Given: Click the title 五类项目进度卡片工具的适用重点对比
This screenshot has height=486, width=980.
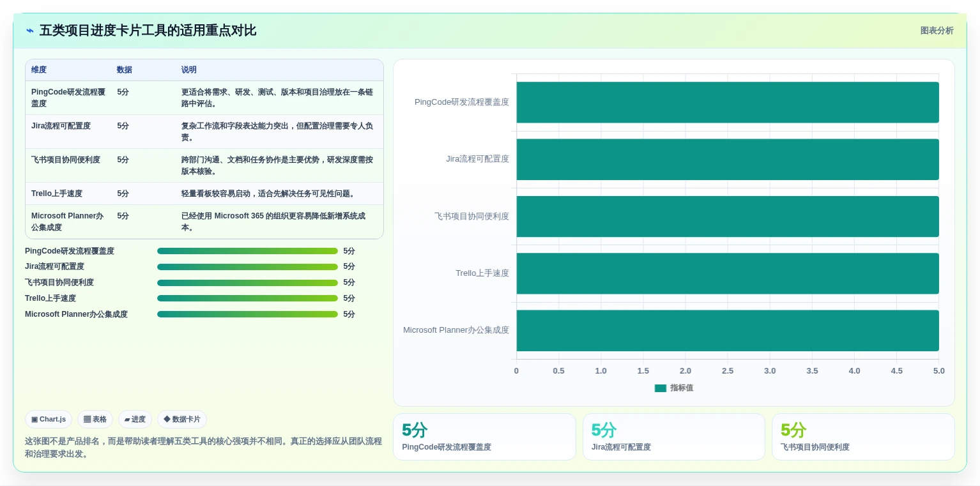Looking at the screenshot, I should pos(148,31).
